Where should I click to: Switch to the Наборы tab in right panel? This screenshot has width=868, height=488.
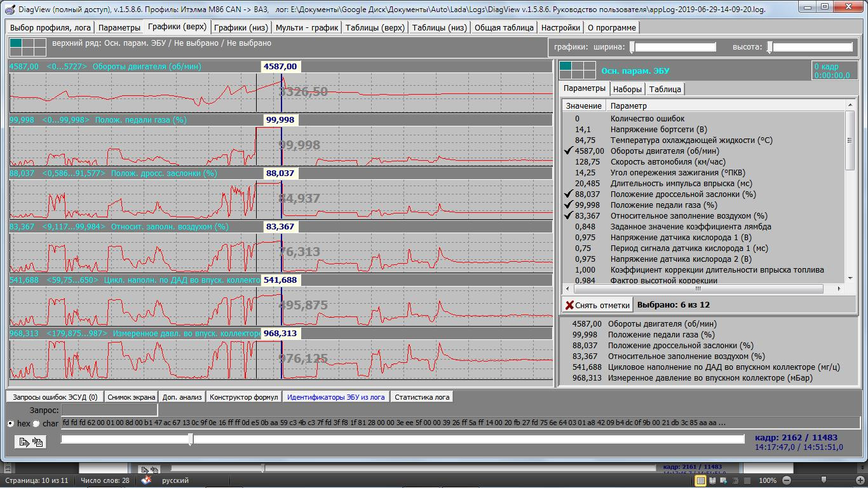(x=627, y=89)
